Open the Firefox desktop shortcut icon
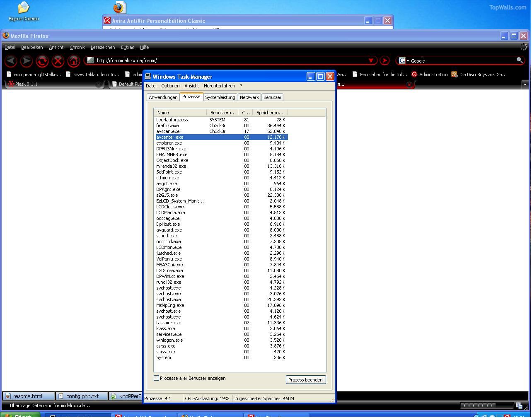This screenshot has height=420, width=532. (x=119, y=7)
